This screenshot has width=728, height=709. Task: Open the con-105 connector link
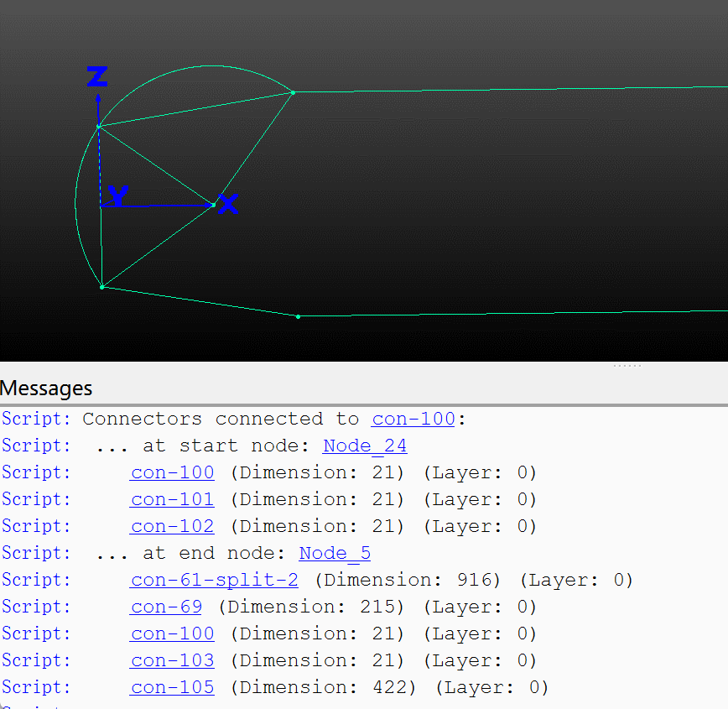click(x=171, y=687)
